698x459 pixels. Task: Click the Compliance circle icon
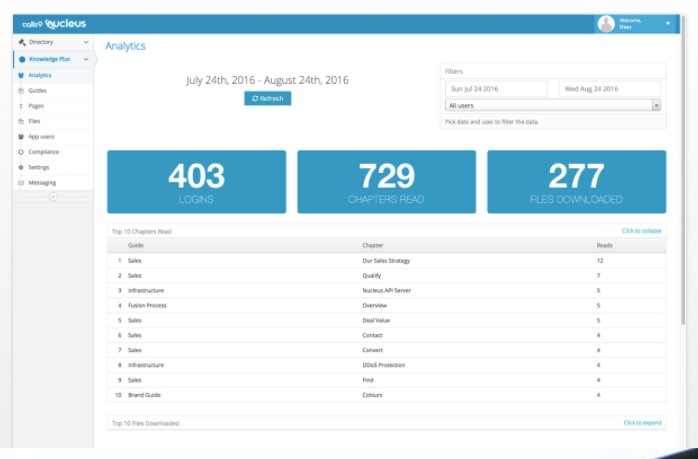point(21,152)
